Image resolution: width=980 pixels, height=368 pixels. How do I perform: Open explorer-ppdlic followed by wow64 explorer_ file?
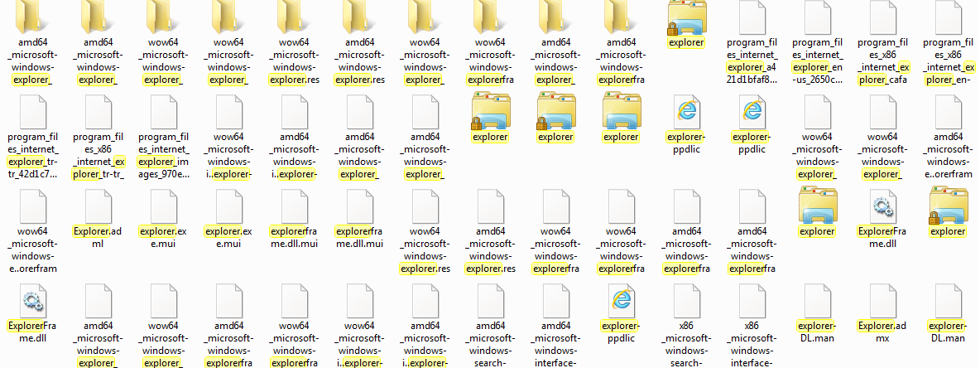pos(752,111)
